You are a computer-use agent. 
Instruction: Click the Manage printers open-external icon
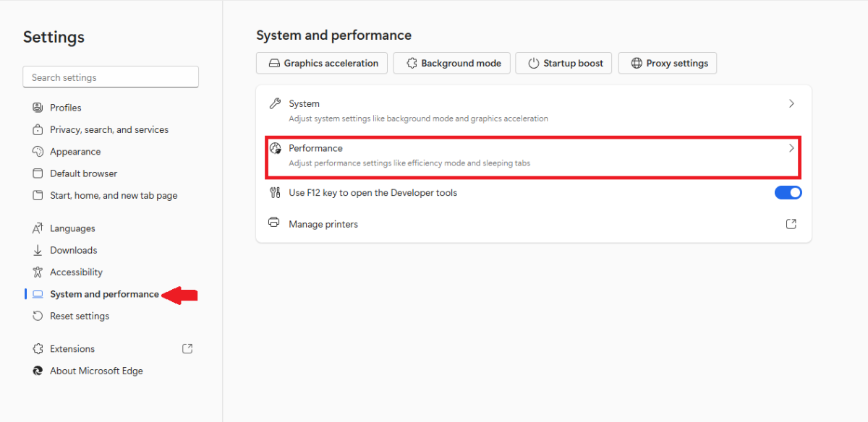[791, 224]
